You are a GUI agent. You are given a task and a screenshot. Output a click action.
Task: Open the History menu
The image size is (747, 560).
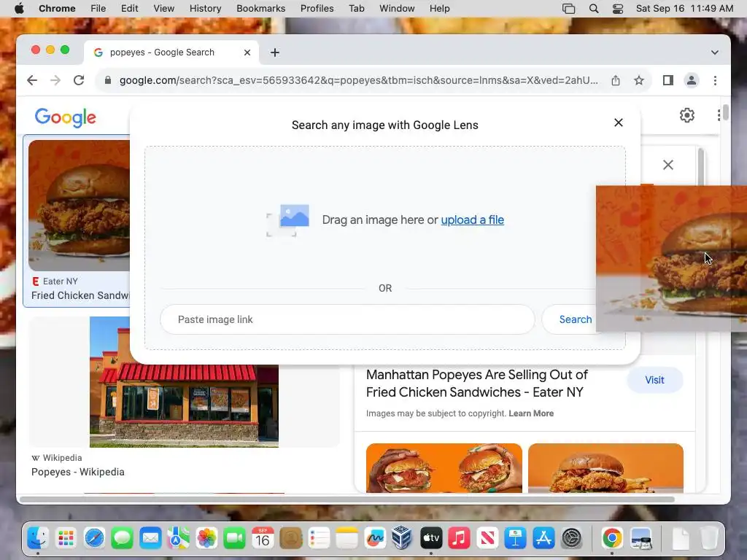205,9
